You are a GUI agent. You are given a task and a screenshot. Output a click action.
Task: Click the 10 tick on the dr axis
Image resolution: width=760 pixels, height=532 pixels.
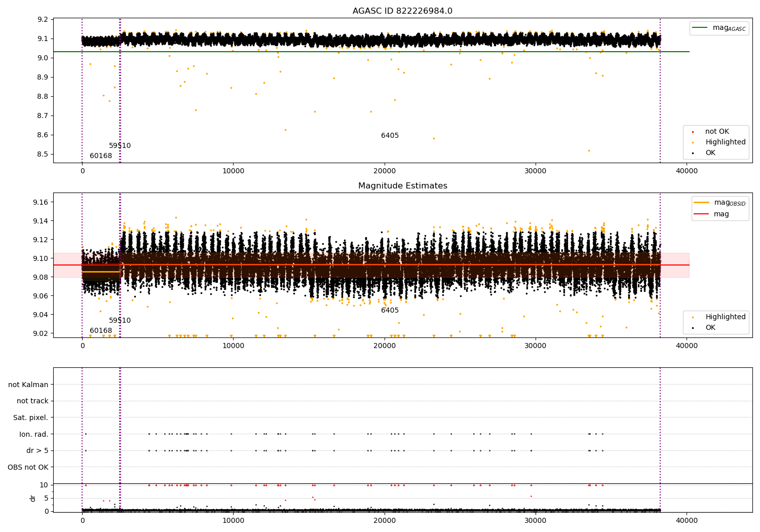(44, 485)
